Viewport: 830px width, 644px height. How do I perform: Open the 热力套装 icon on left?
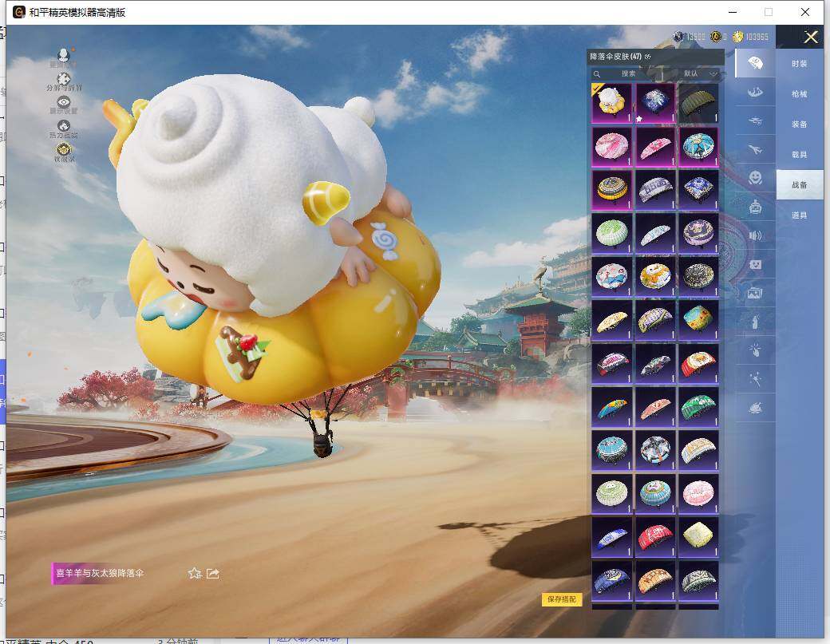point(64,127)
